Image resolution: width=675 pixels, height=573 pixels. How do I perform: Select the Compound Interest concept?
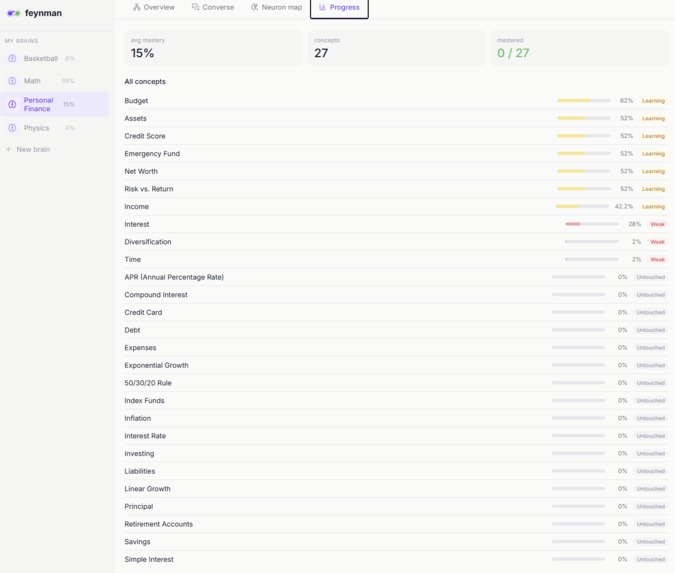(x=396, y=294)
